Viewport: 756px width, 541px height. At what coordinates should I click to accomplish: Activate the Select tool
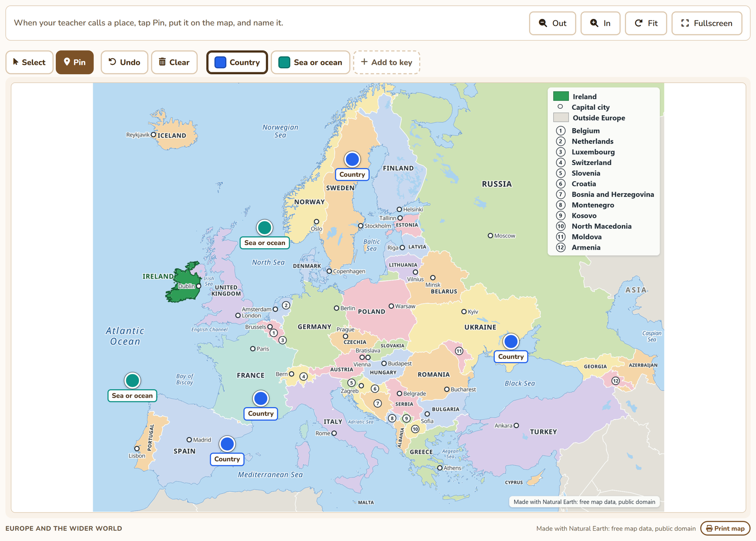(29, 62)
